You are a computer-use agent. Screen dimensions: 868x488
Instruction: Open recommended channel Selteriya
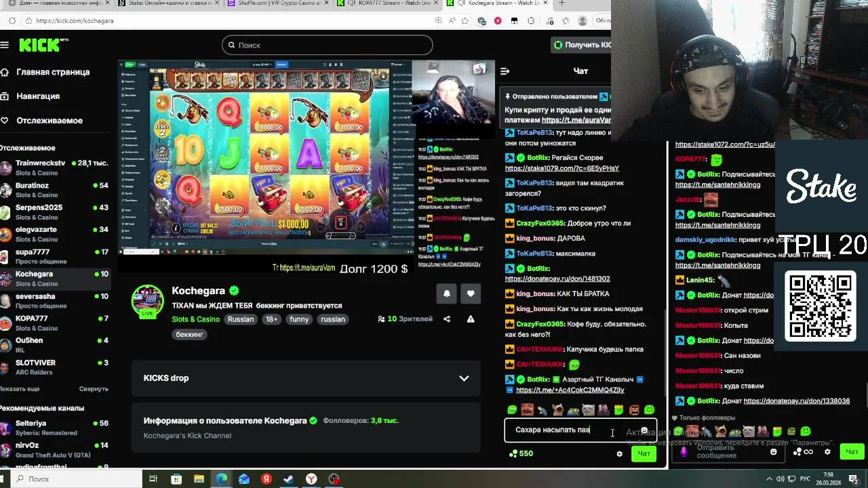point(54,428)
